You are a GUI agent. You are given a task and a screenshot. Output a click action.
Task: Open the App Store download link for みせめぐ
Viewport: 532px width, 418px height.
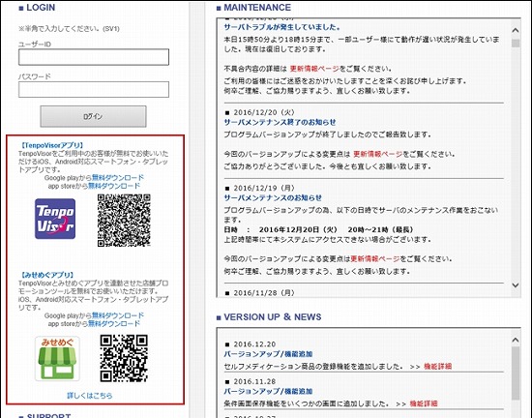click(x=114, y=324)
